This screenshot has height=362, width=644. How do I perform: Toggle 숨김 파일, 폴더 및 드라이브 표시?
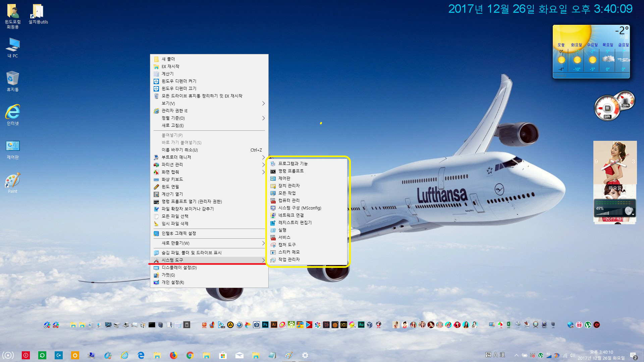point(209,253)
